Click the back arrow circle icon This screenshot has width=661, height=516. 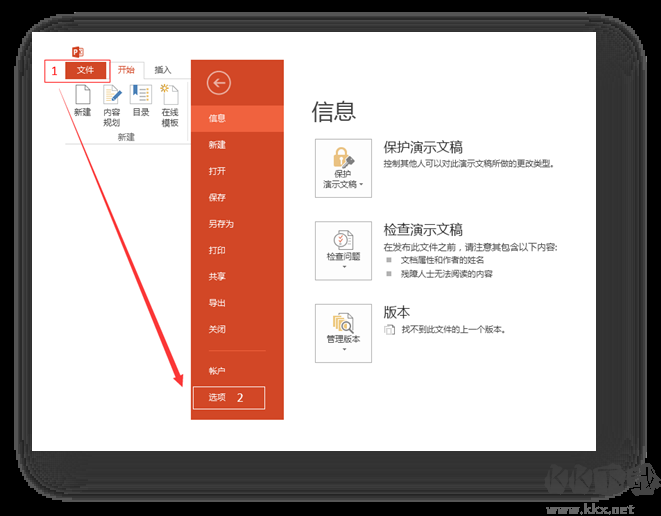click(219, 83)
